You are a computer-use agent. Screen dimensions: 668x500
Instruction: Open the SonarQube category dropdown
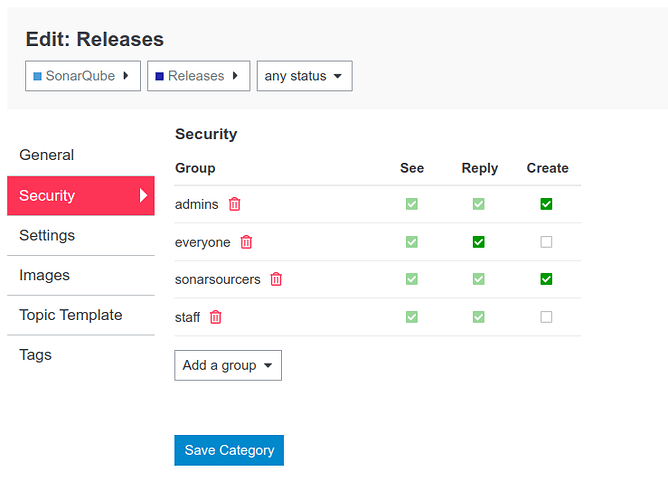coord(83,76)
